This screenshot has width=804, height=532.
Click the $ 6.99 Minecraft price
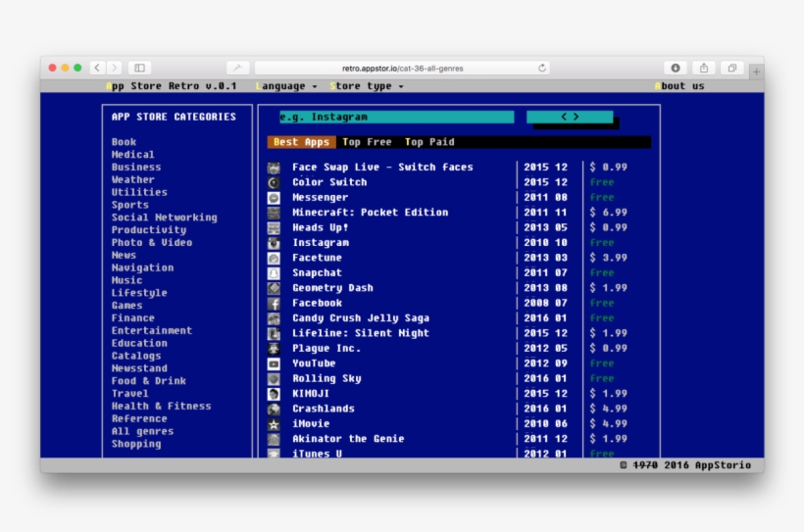click(608, 213)
